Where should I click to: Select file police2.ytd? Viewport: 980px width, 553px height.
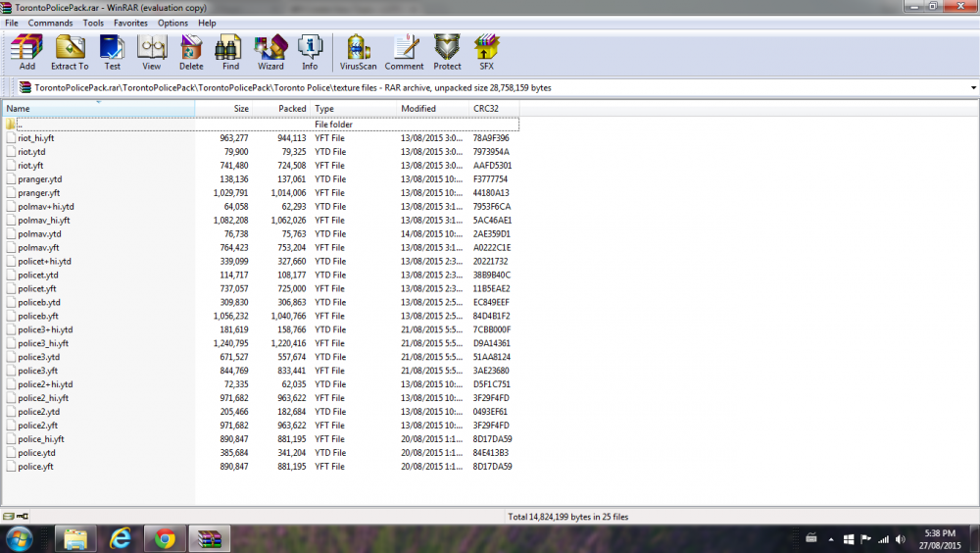(39, 412)
